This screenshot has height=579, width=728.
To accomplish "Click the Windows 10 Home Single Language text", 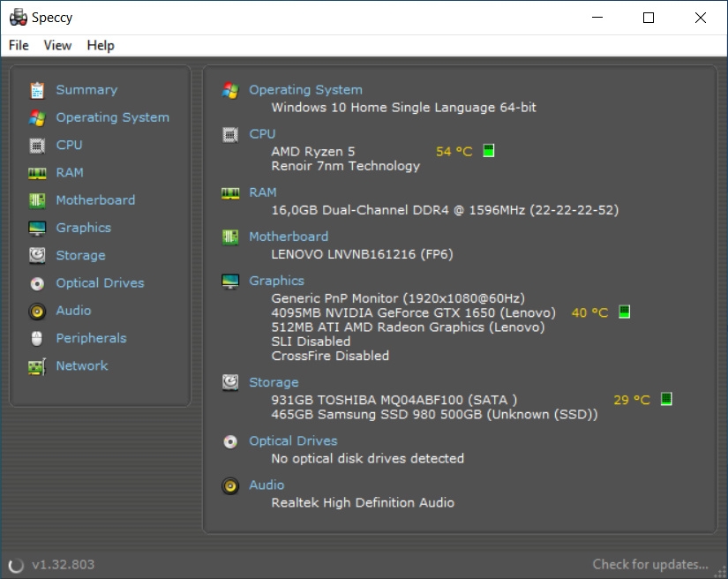I will click(404, 108).
